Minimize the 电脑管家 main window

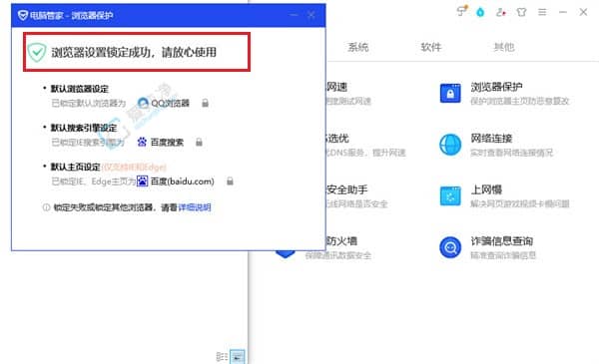coord(563,12)
